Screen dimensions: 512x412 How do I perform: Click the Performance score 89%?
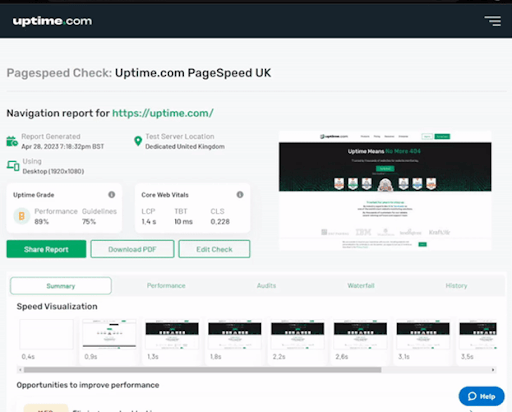(41, 222)
